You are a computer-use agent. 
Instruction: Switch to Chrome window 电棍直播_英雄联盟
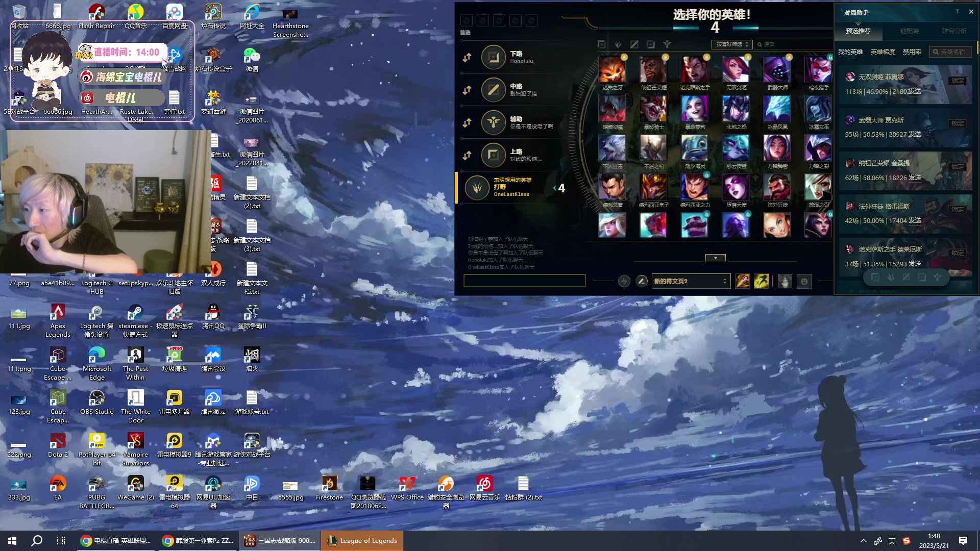tap(116, 541)
